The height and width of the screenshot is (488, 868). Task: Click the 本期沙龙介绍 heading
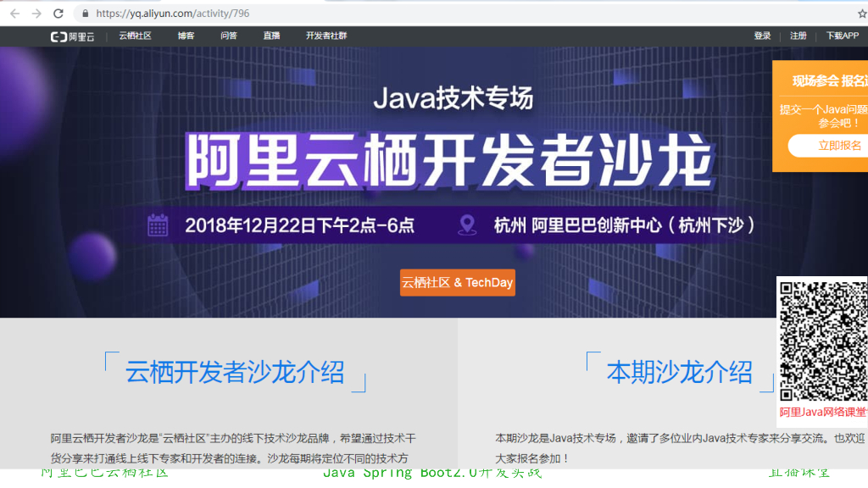(679, 372)
